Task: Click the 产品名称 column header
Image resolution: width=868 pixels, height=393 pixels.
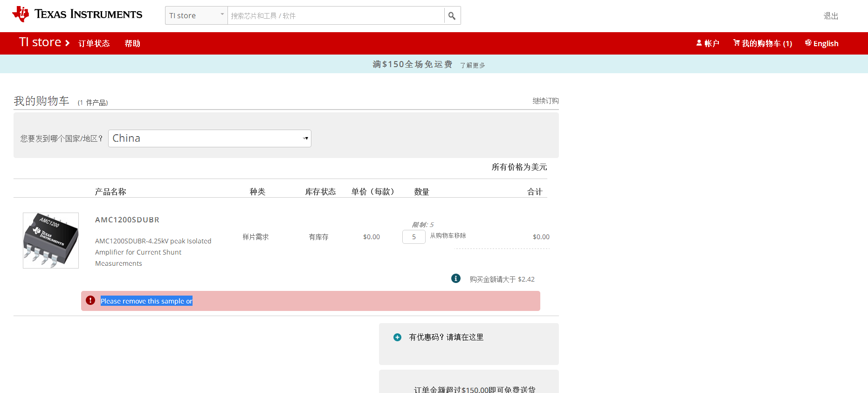Action: point(110,192)
